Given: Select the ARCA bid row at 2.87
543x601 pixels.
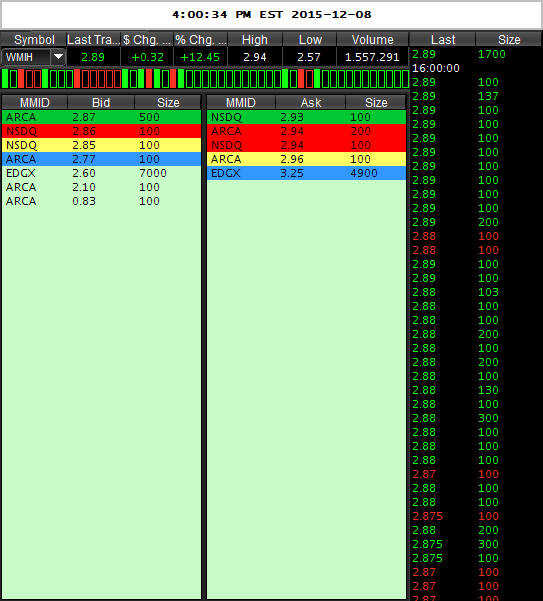Looking at the screenshot, I should [101, 117].
